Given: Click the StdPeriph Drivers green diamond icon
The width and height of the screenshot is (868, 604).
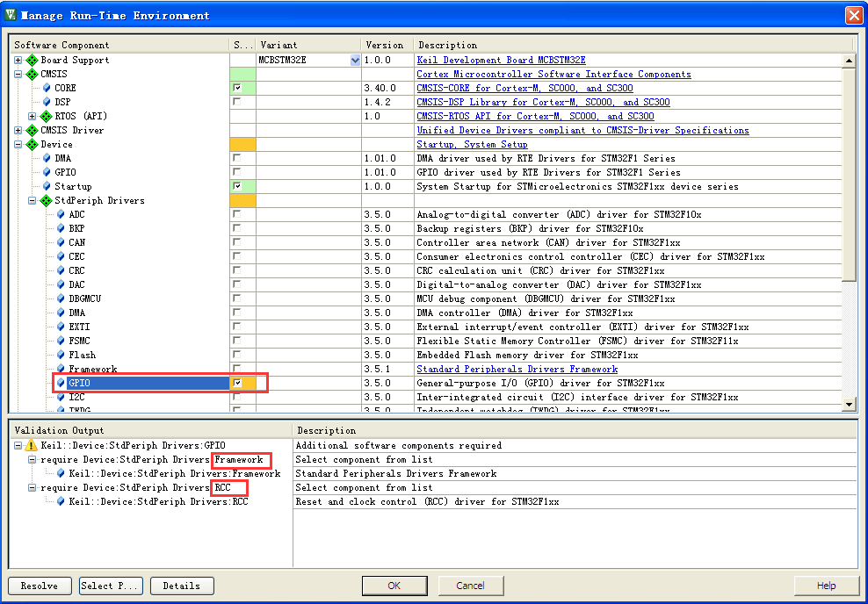Looking at the screenshot, I should [x=46, y=201].
